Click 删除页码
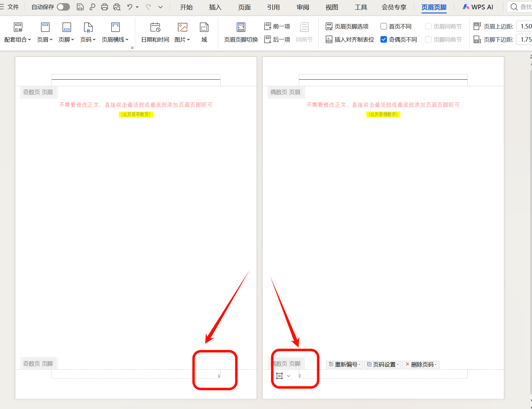The height and width of the screenshot is (409, 532). point(421,364)
